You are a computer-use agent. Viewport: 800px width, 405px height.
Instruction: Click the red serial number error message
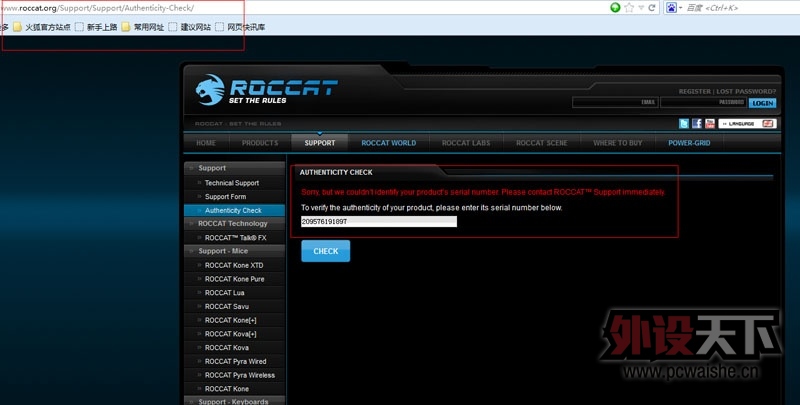coord(483,192)
